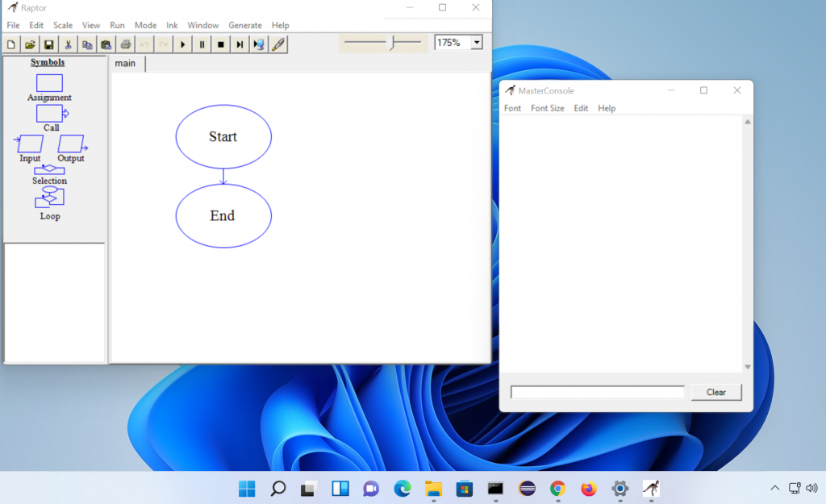This screenshot has height=504, width=826.
Task: Open Chrome from the taskbar
Action: coord(557,488)
